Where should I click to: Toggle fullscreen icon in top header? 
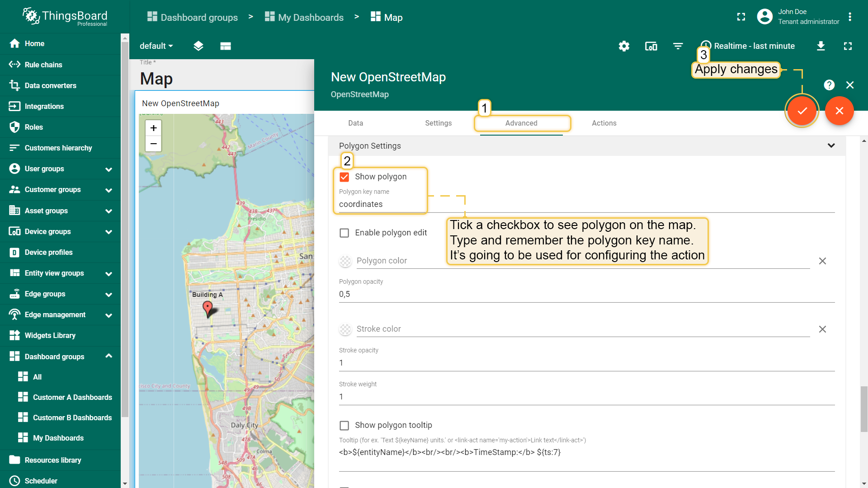pos(741,17)
